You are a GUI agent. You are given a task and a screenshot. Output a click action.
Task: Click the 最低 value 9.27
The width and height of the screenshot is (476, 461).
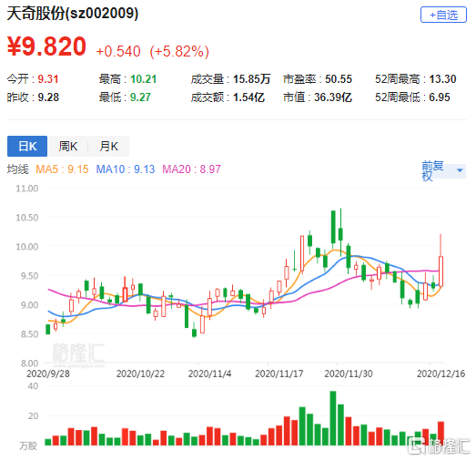(140, 97)
